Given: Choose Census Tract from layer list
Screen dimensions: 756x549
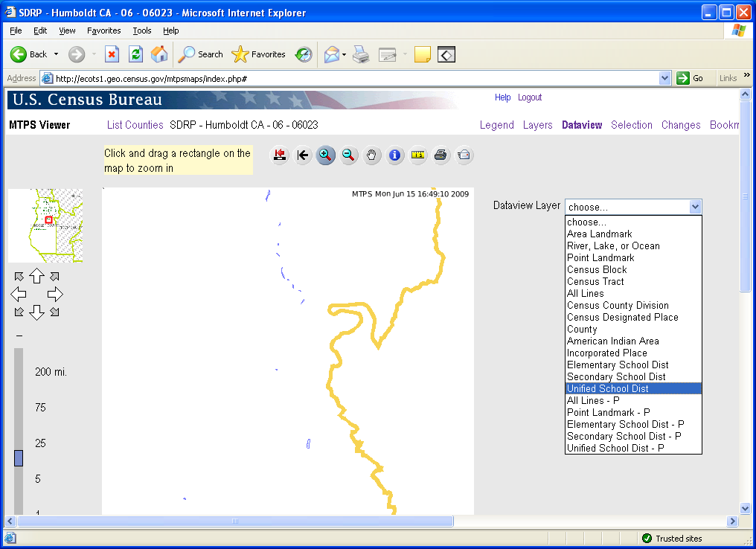Looking at the screenshot, I should click(595, 281).
